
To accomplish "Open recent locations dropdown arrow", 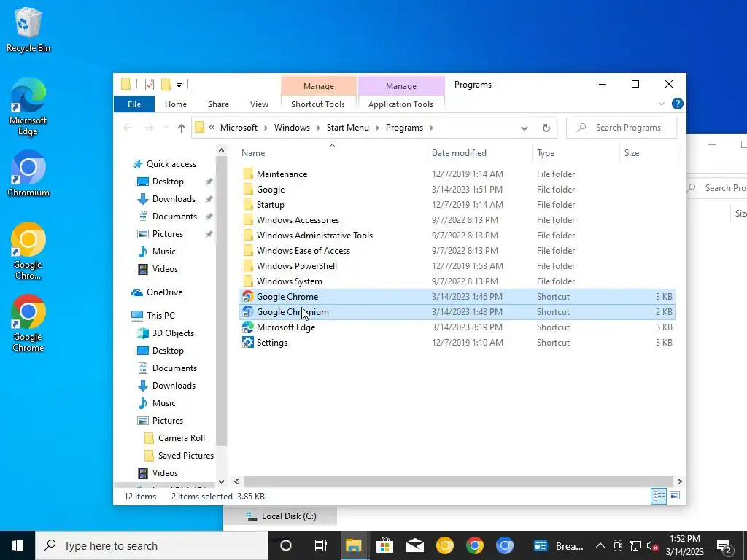I will 166,128.
